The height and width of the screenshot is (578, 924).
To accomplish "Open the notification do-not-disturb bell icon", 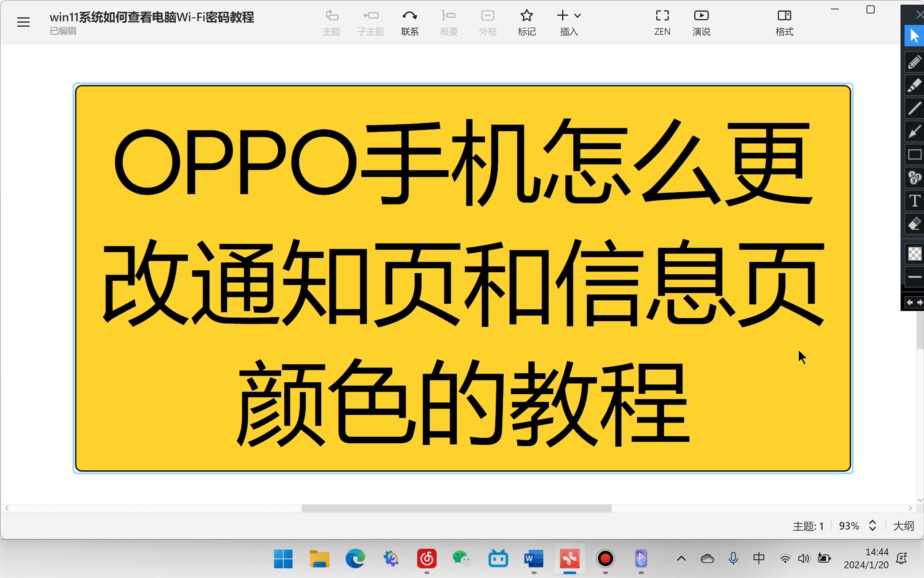I will pos(902,558).
